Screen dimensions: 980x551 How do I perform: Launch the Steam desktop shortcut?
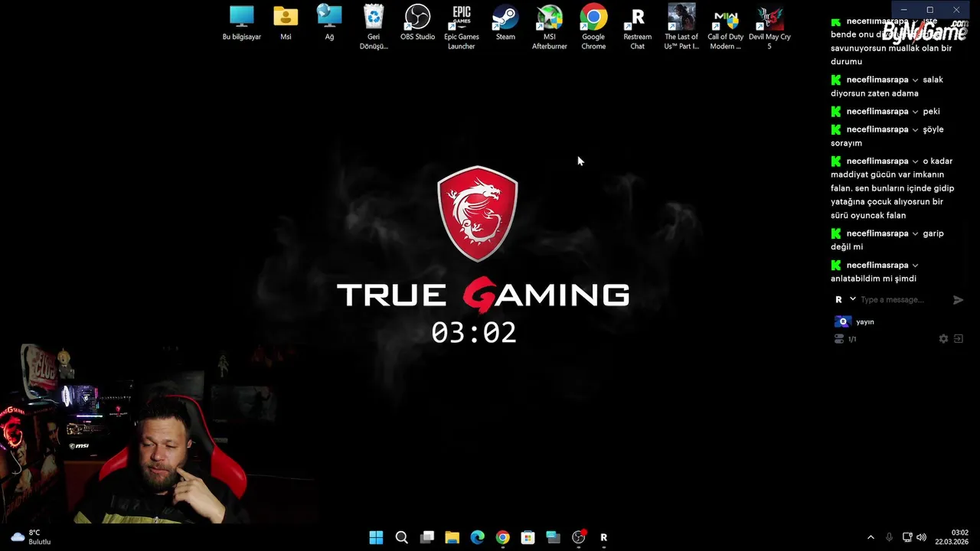(505, 23)
